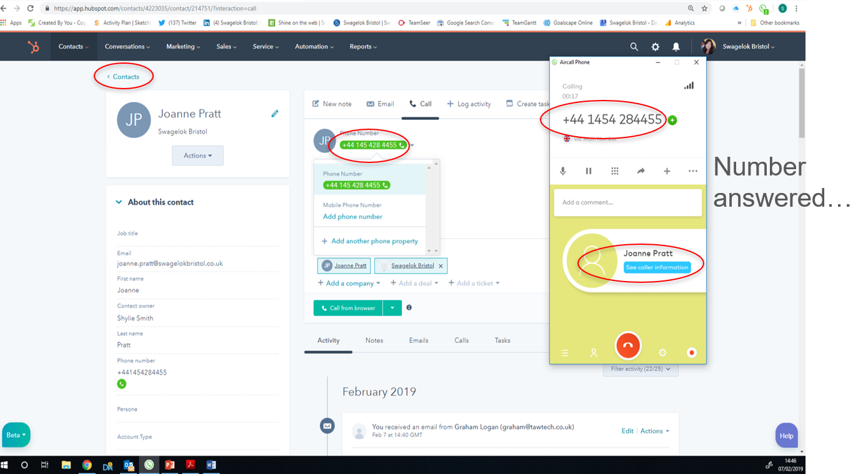Screen dimensions: 868x474
Task: Click the Call from browser button
Action: click(x=348, y=308)
